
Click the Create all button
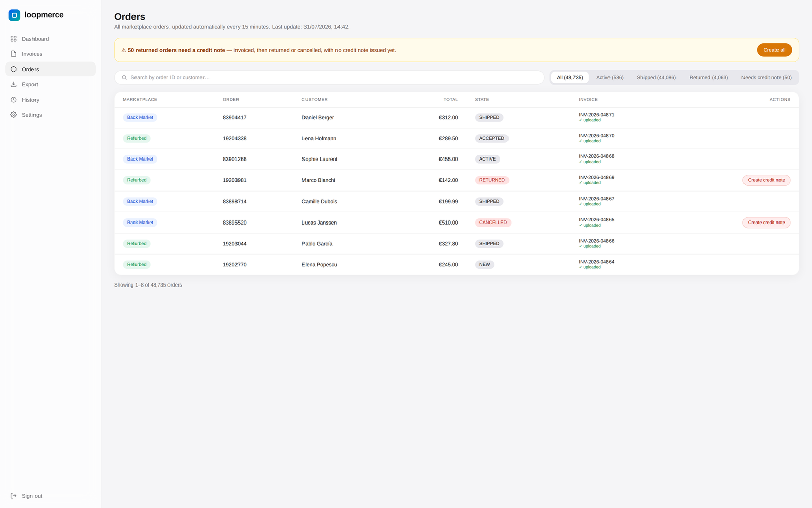774,50
